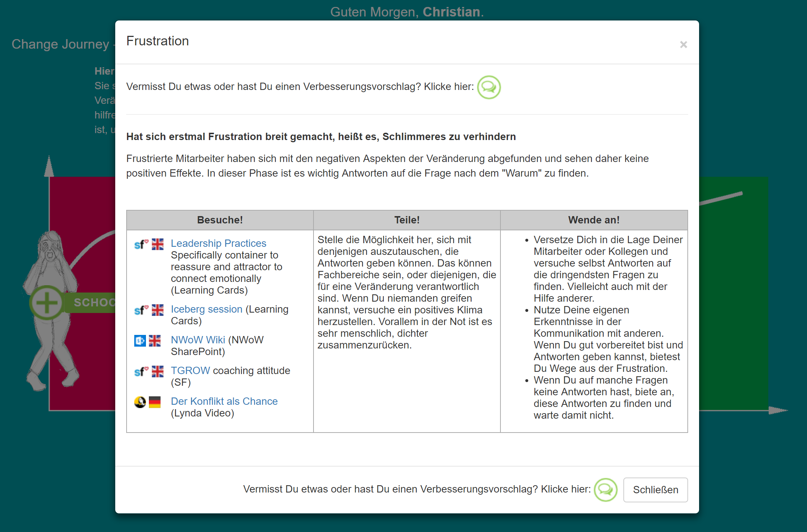Click the UK flag next to Iceberg session
Viewport: 807px width, 532px height.
pyautogui.click(x=158, y=310)
